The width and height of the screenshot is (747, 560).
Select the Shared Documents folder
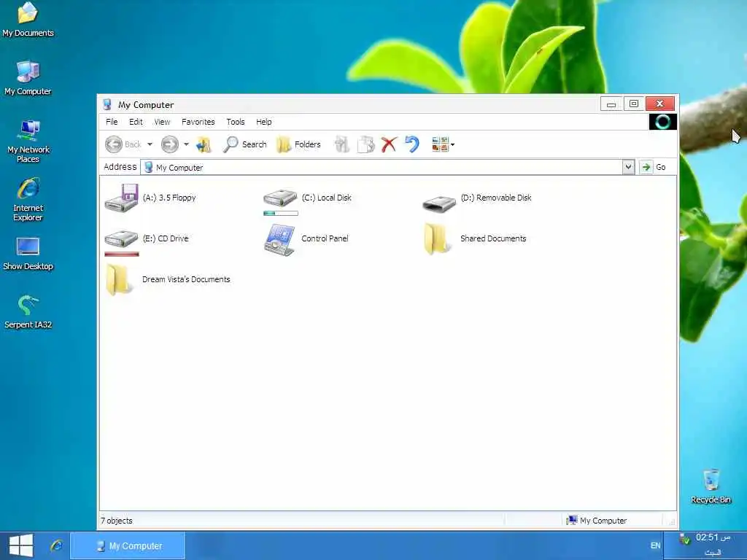click(x=474, y=238)
